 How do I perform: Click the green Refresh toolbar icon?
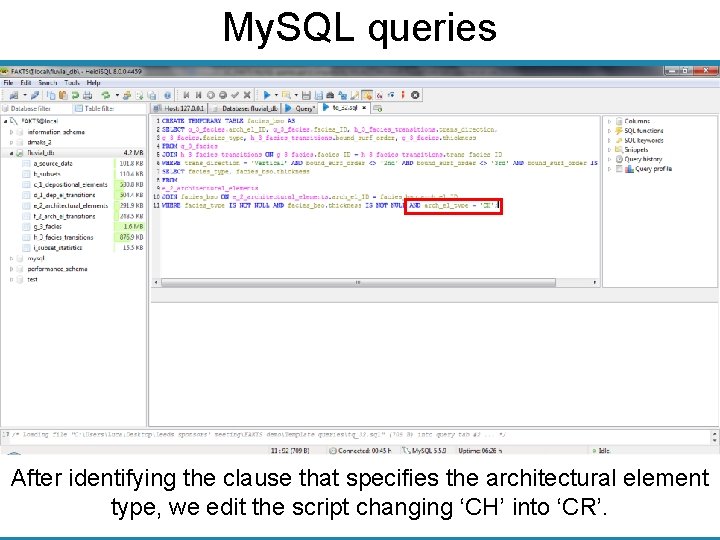pos(106,95)
